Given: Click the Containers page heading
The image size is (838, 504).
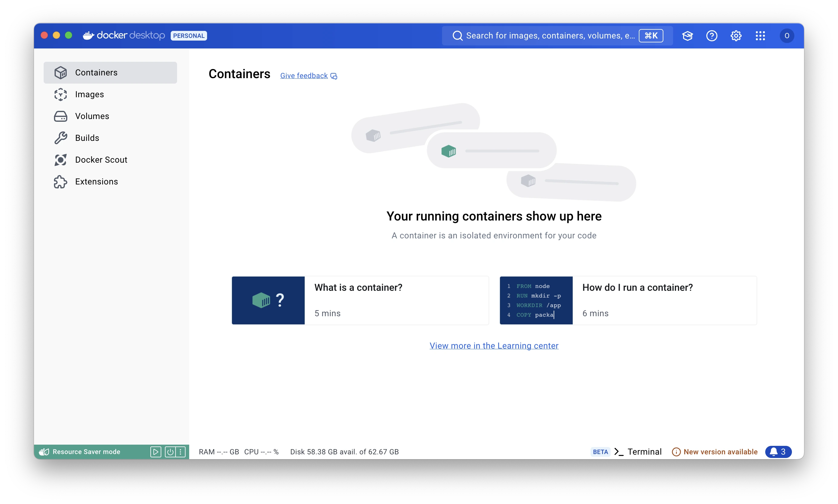Looking at the screenshot, I should 239,74.
